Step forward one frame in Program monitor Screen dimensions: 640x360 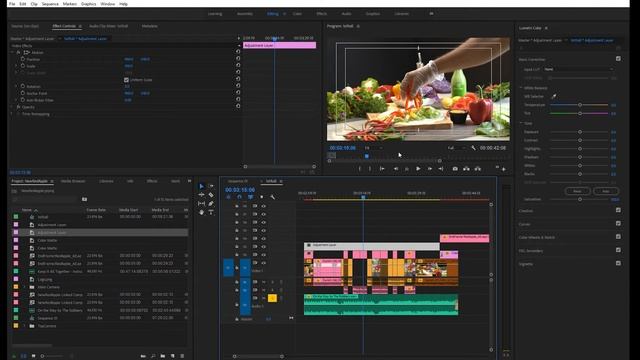coord(430,169)
